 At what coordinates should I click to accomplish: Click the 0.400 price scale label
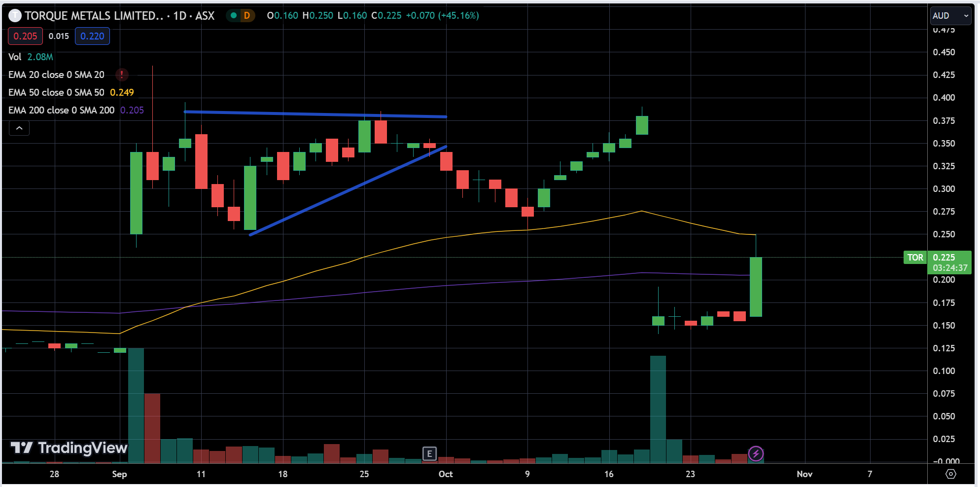(944, 98)
